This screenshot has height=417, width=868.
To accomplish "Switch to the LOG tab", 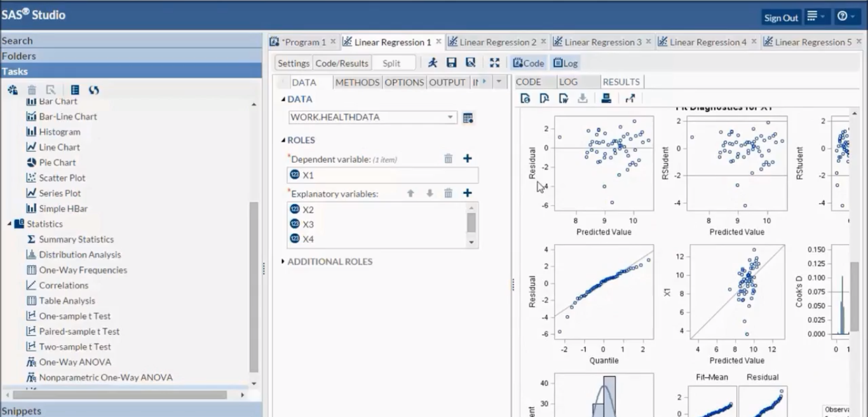I will pyautogui.click(x=568, y=82).
